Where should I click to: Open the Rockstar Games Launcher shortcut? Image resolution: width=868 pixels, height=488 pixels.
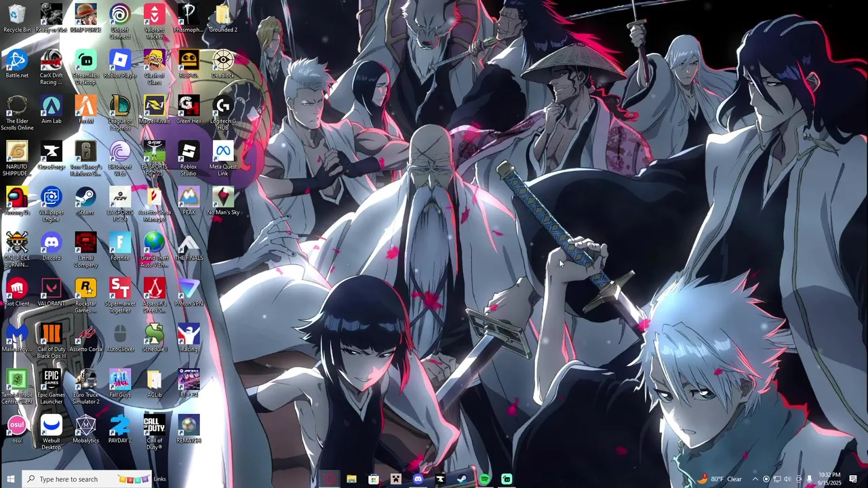(85, 295)
